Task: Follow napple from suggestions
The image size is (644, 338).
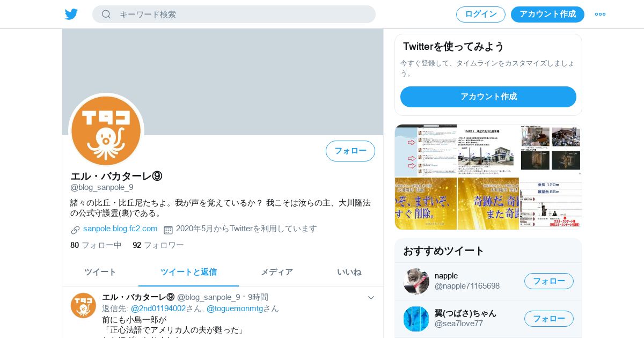Action: coord(549,281)
